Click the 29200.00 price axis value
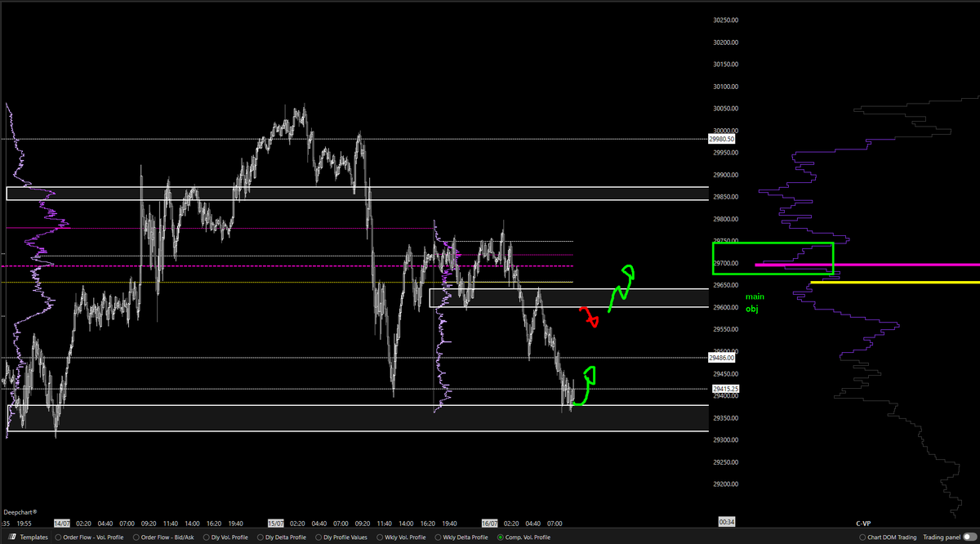Image resolution: width=980 pixels, height=544 pixels. (726, 484)
